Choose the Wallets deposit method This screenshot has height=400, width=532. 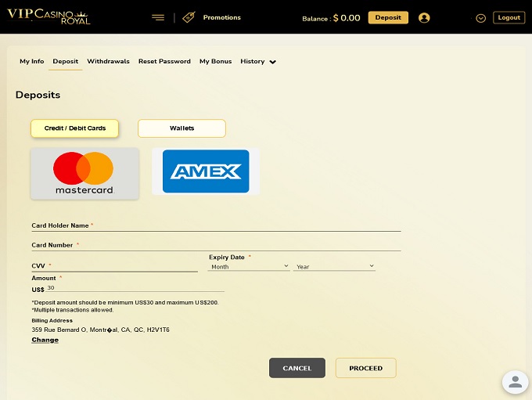pos(182,128)
